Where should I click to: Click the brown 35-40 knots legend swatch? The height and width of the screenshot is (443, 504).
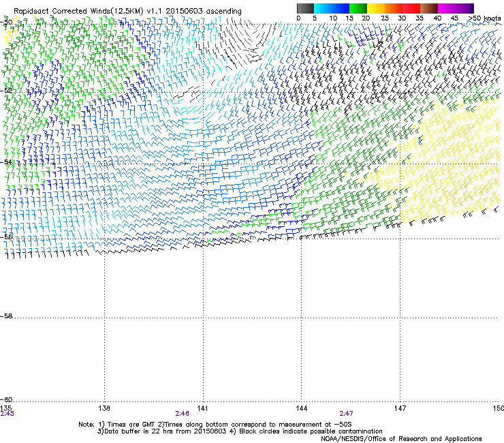tap(429, 8)
